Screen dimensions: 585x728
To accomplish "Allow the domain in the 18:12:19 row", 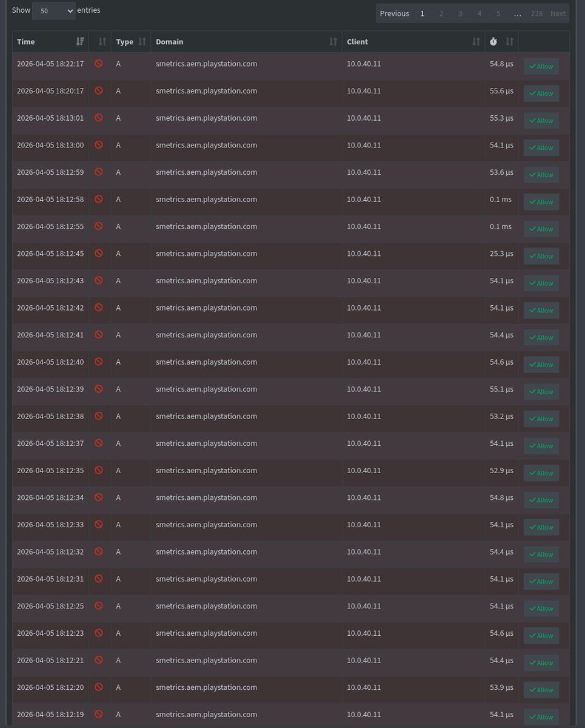I will click(541, 716).
